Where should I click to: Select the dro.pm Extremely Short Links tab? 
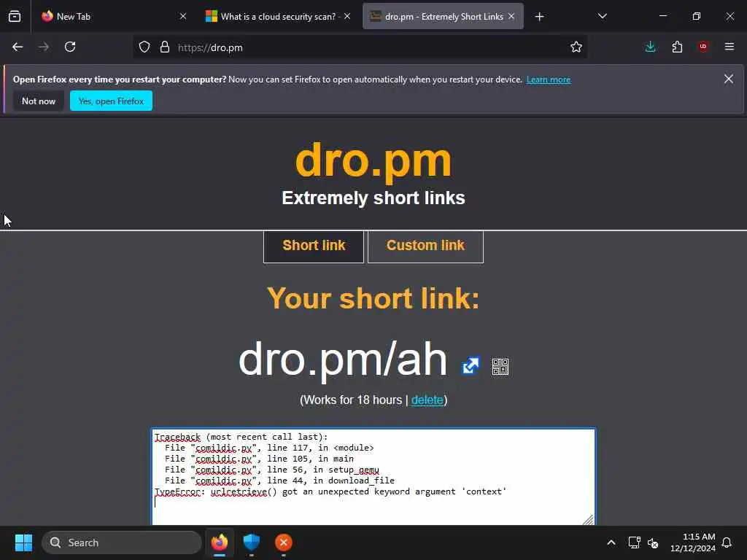pyautogui.click(x=443, y=16)
